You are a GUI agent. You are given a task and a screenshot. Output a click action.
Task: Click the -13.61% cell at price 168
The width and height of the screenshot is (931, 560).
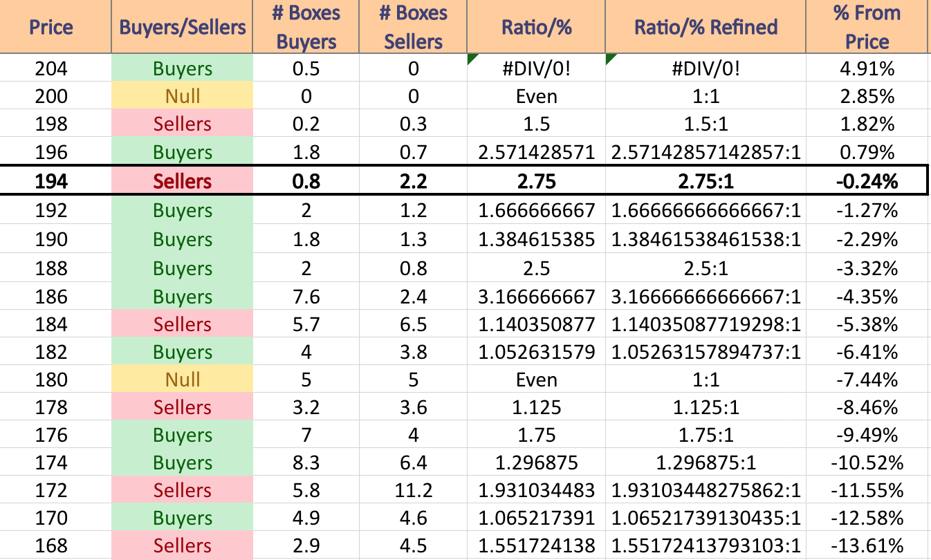point(867,545)
